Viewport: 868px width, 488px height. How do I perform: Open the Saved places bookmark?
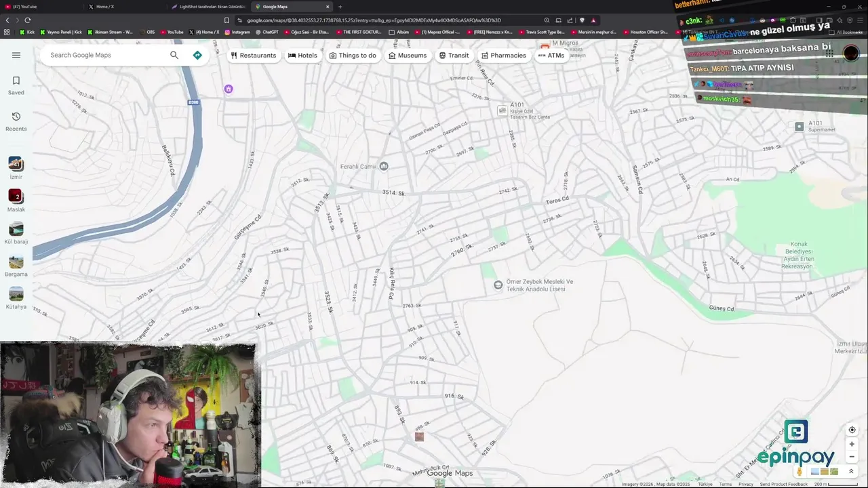(16, 85)
